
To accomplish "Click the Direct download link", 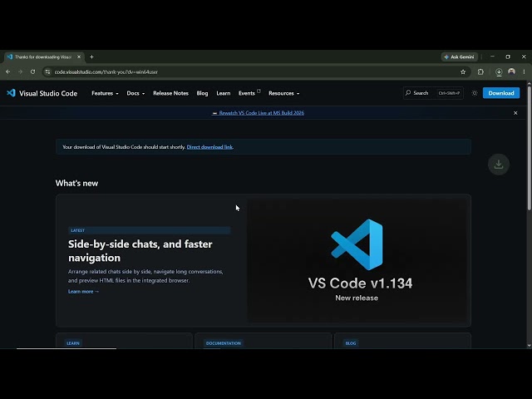I will tap(209, 147).
